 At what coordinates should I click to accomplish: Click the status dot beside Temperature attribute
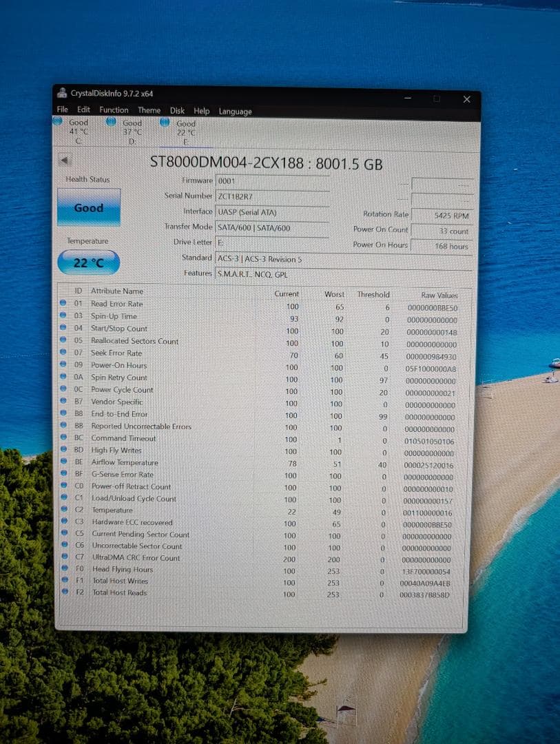[64, 510]
